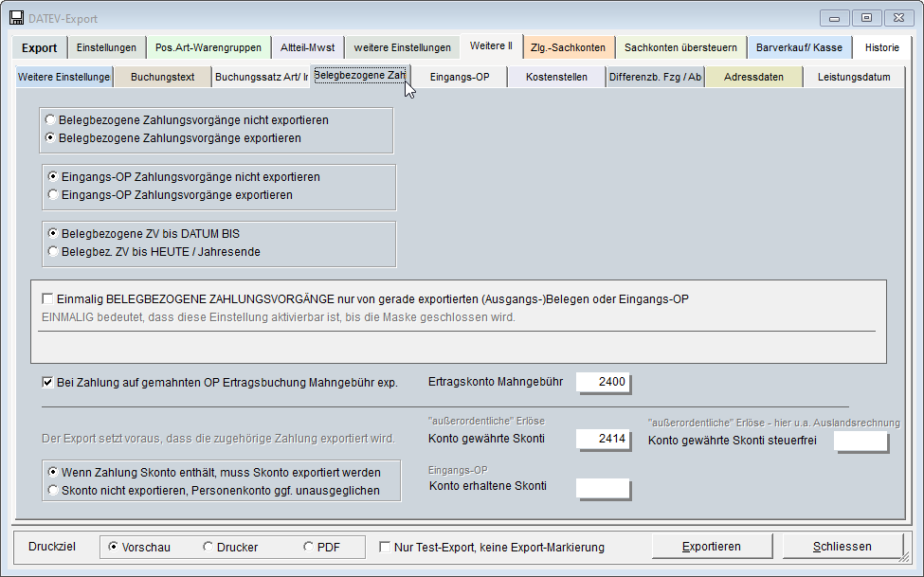Select the Weitere Einstellunge sub-tab

tap(64, 77)
